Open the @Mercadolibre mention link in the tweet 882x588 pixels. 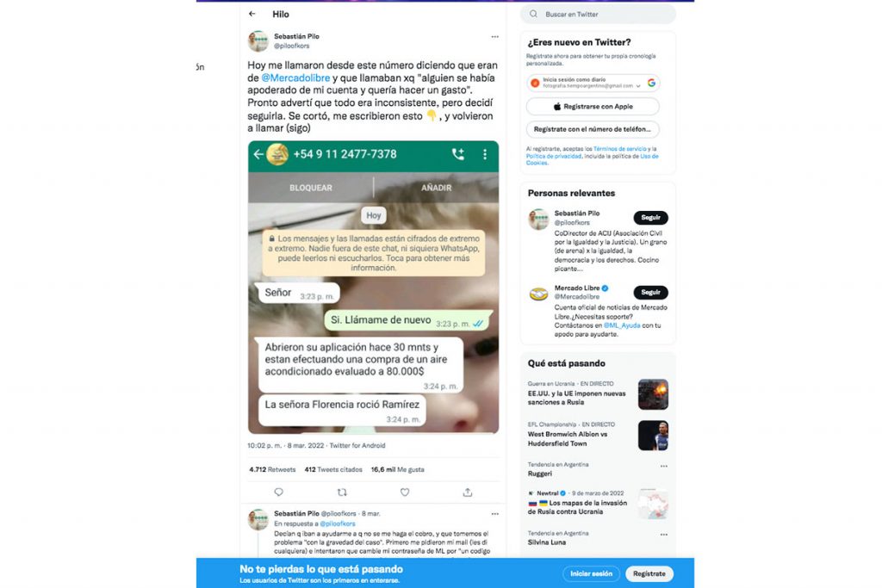pyautogui.click(x=295, y=78)
